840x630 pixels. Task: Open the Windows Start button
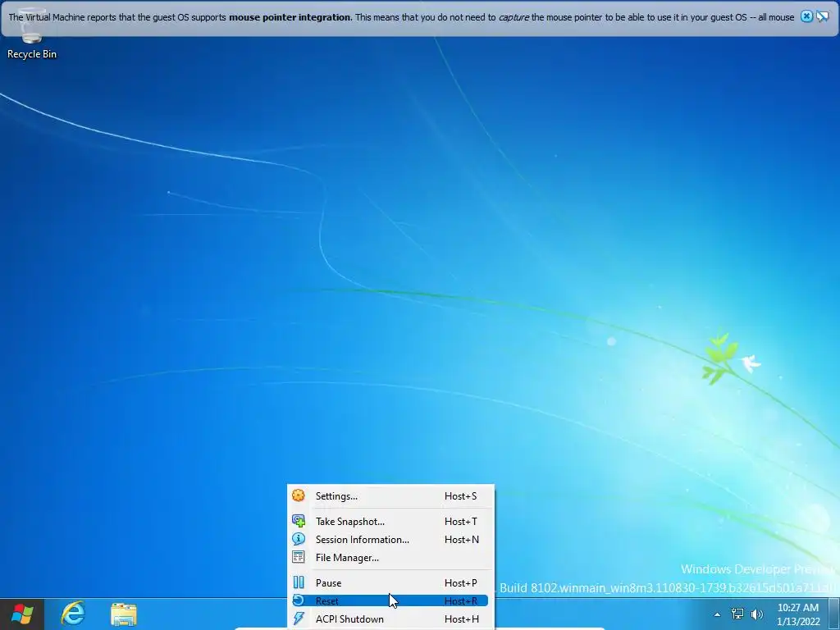[22, 614]
